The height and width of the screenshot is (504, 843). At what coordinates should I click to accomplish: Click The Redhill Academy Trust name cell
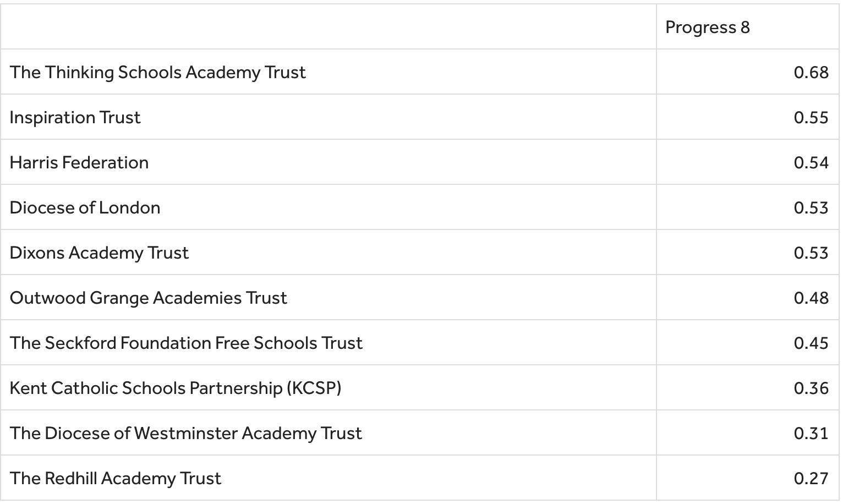click(115, 479)
